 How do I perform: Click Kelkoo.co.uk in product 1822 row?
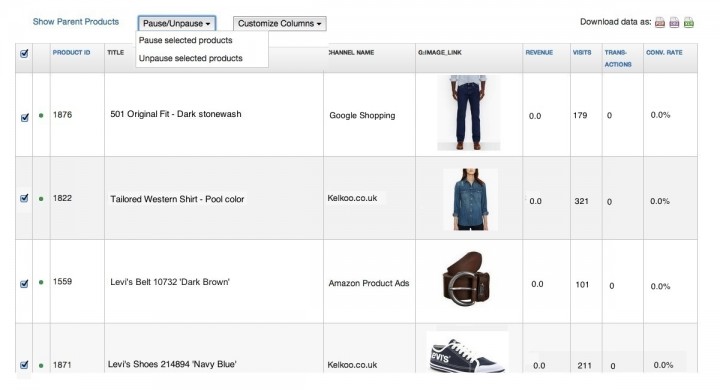(x=352, y=198)
